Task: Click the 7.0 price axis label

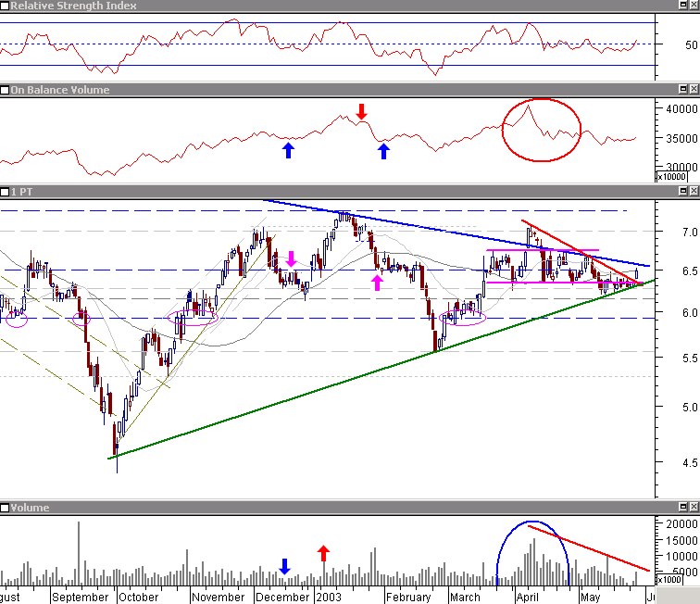Action: click(x=690, y=233)
